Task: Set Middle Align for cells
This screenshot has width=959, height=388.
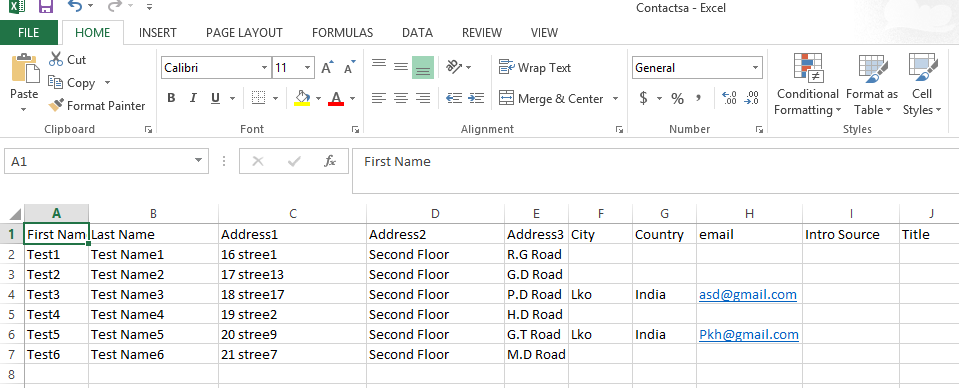Action: pos(401,66)
